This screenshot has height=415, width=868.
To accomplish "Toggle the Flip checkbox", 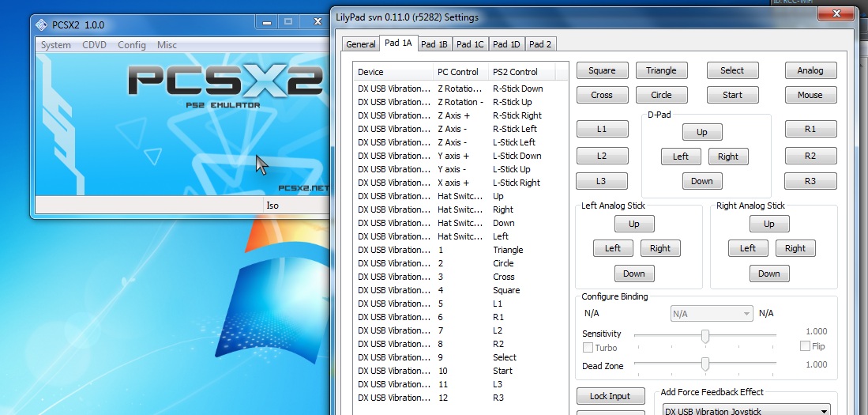I will point(805,346).
